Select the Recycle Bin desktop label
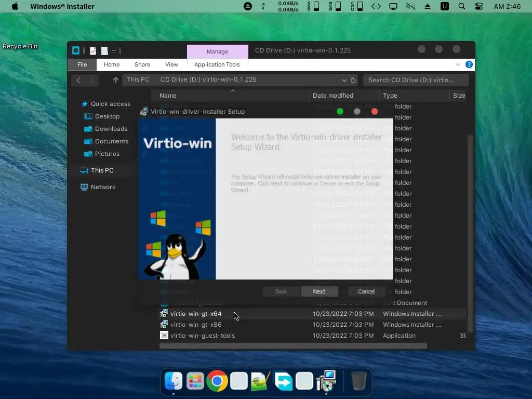 [x=20, y=46]
